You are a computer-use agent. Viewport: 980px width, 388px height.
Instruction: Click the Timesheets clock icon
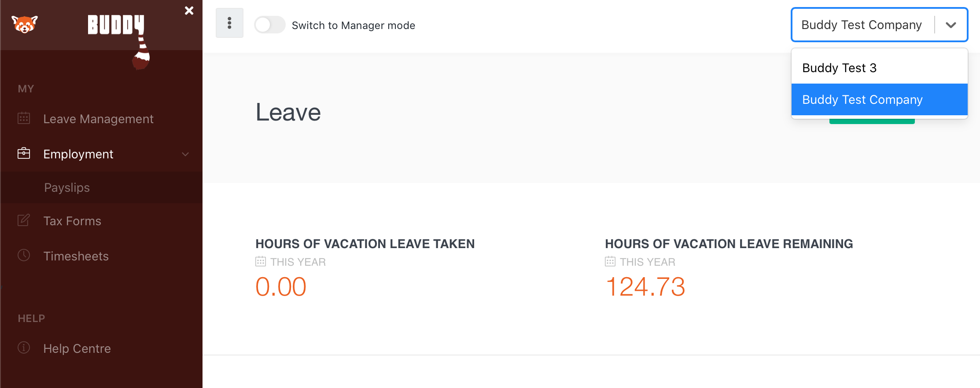coord(24,255)
